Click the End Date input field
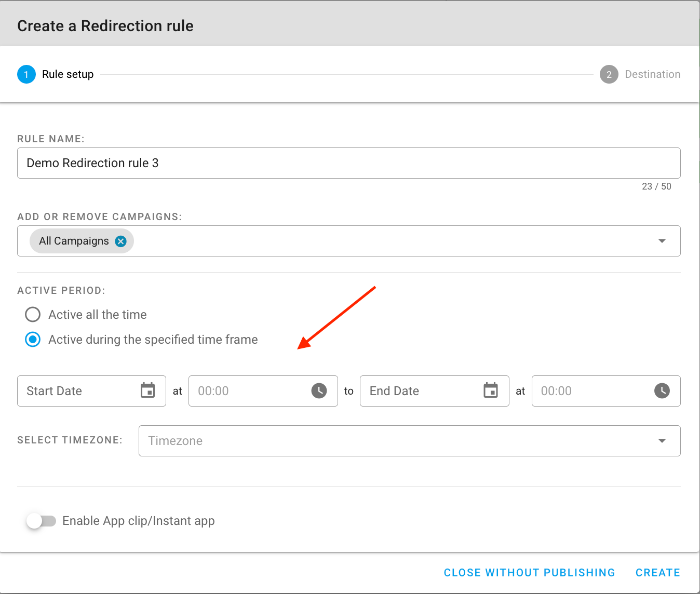700x594 pixels. 421,391
